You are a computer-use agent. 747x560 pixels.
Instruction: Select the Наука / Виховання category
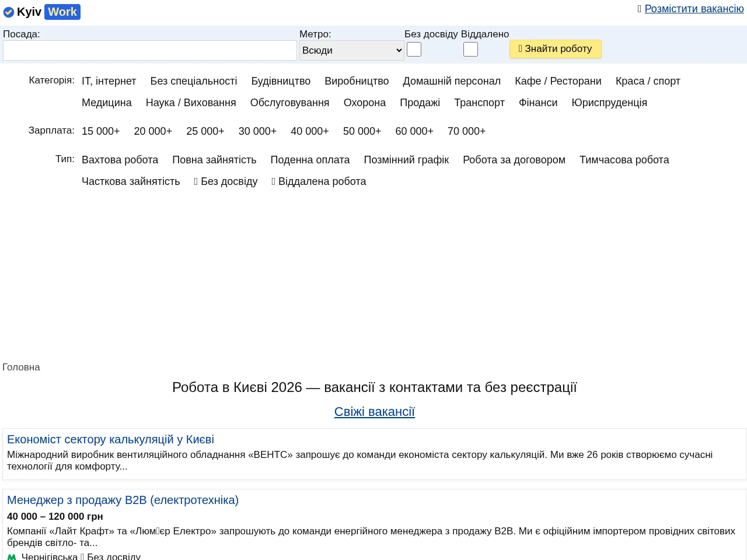tap(191, 103)
